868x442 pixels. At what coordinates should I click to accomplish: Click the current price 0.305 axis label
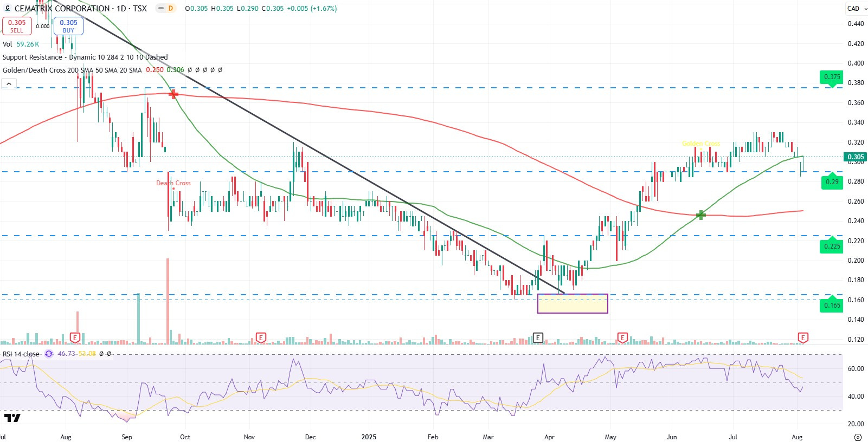point(856,157)
